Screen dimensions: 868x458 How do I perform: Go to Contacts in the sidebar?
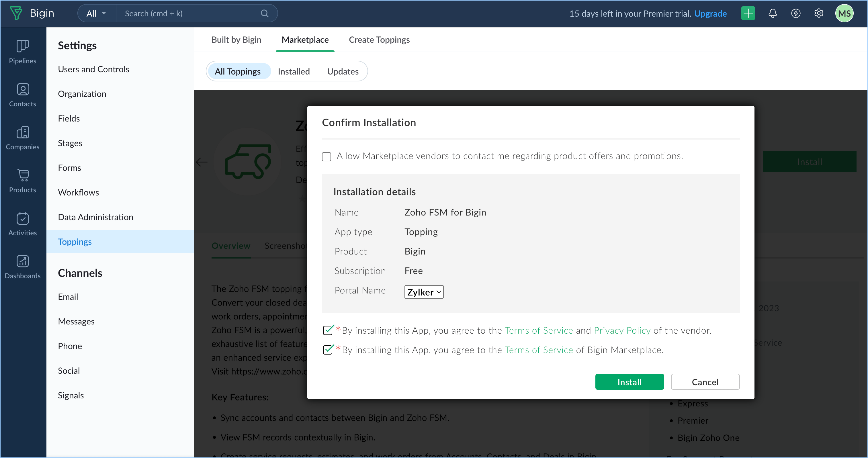[23, 95]
